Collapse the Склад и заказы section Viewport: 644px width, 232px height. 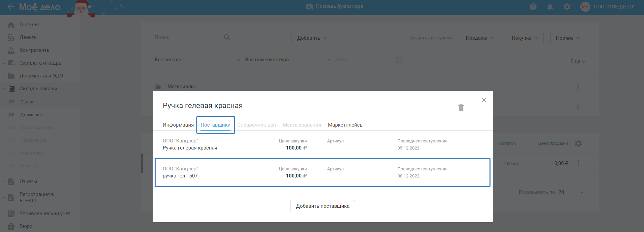[4, 89]
